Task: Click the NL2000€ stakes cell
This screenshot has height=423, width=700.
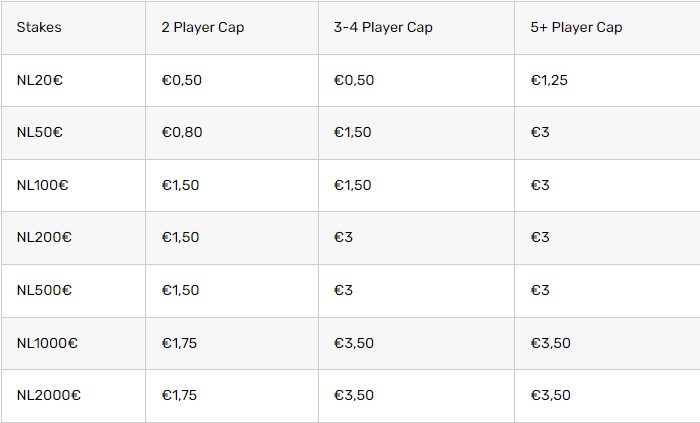Action: click(x=49, y=395)
